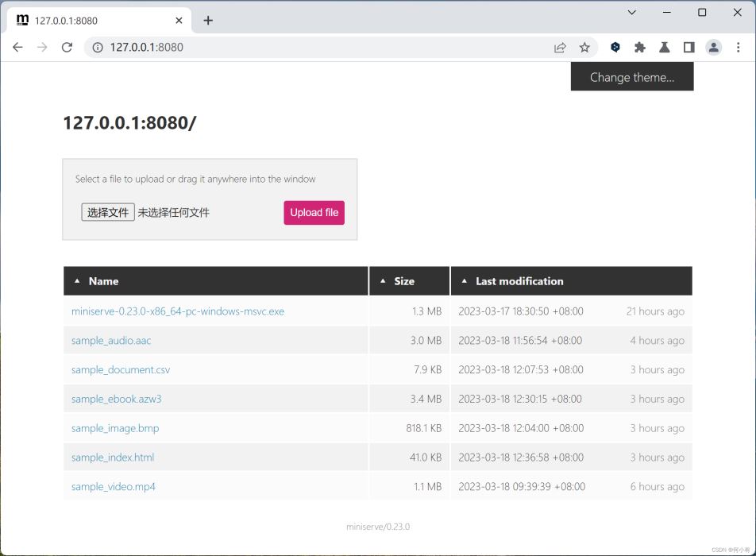Viewport: 756px width, 556px height.
Task: Open a new browser tab
Action: click(208, 21)
